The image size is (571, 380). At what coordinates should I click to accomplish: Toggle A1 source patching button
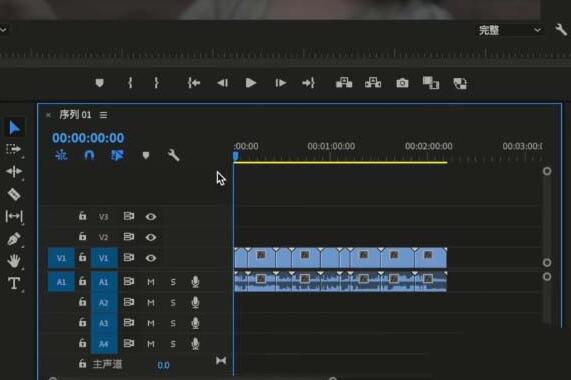pos(61,282)
